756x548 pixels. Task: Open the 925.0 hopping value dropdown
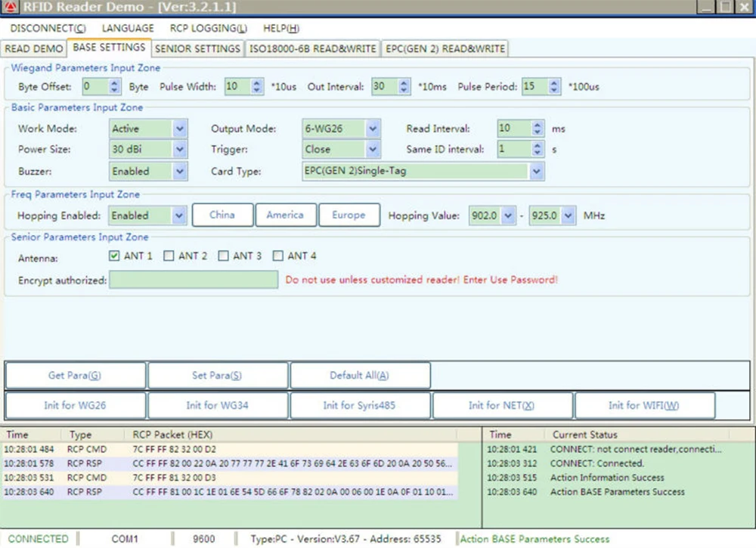point(568,216)
